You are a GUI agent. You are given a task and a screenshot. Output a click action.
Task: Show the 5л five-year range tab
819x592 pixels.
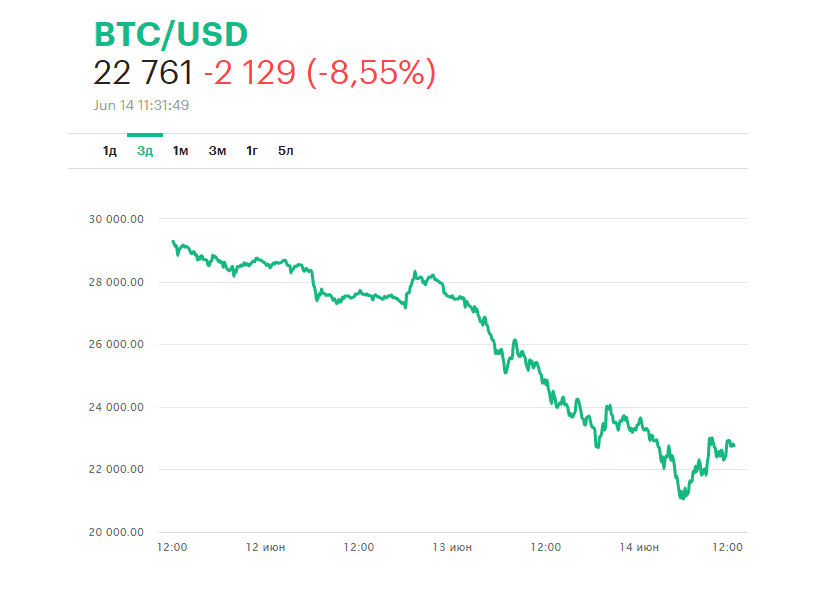tap(286, 151)
